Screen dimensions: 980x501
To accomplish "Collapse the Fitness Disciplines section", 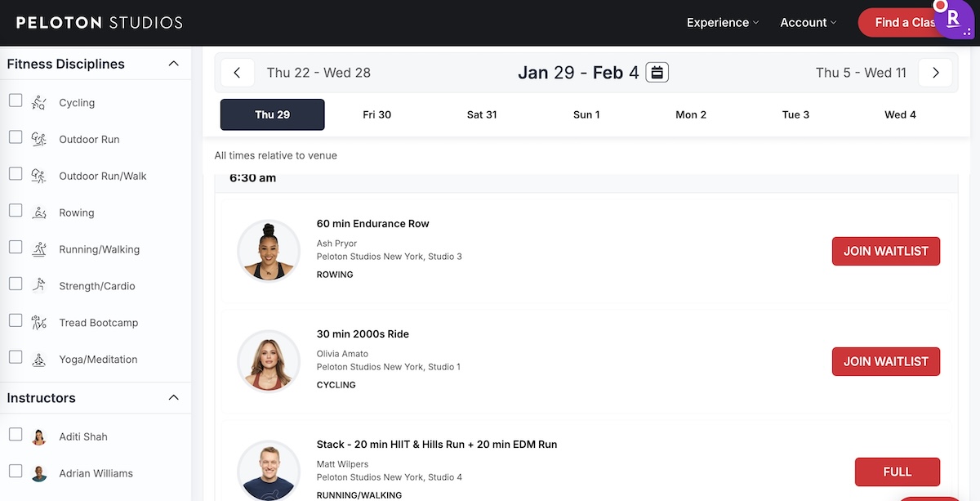I will 173,64.
